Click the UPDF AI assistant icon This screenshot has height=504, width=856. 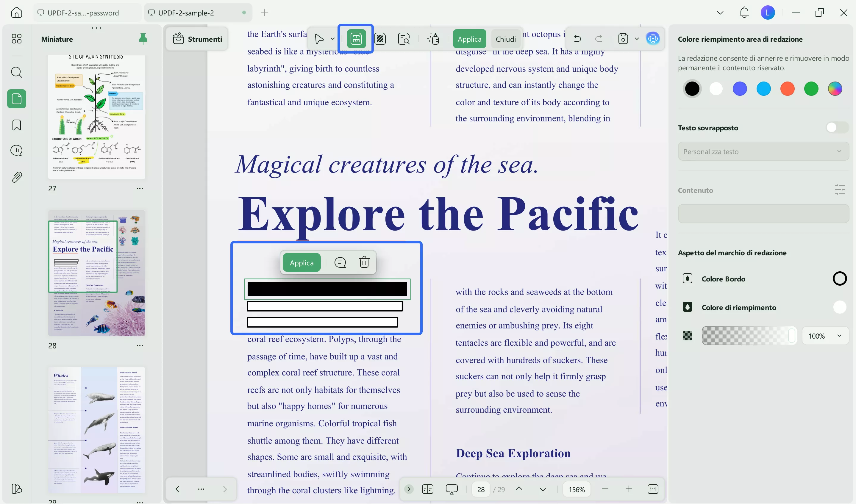[x=652, y=39]
